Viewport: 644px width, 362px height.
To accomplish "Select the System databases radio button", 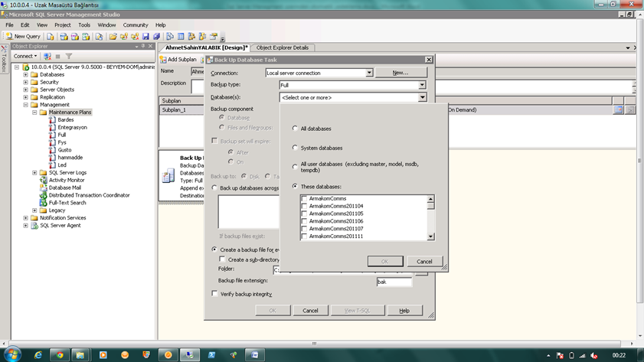I will [x=295, y=148].
